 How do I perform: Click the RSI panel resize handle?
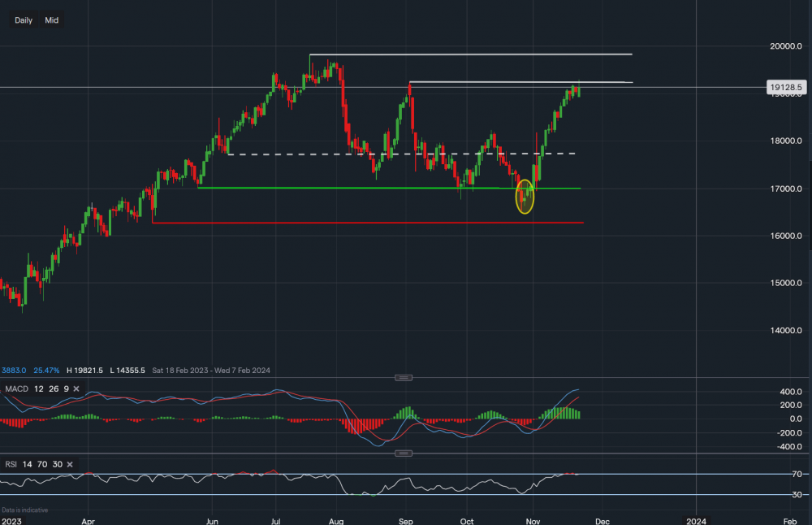[404, 454]
